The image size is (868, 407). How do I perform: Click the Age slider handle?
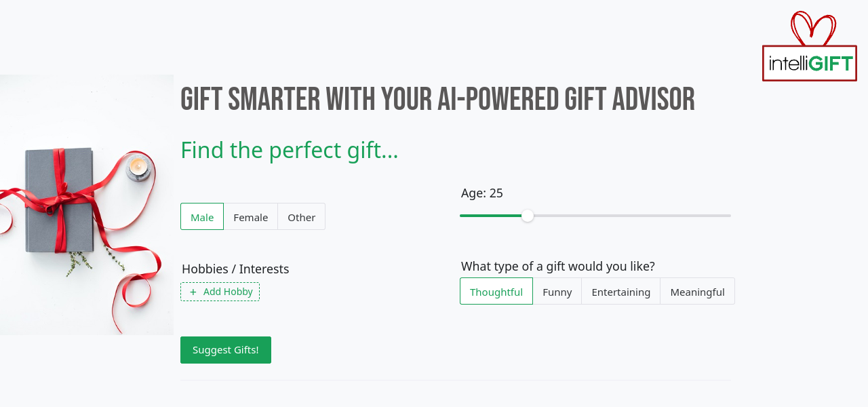coord(528,216)
